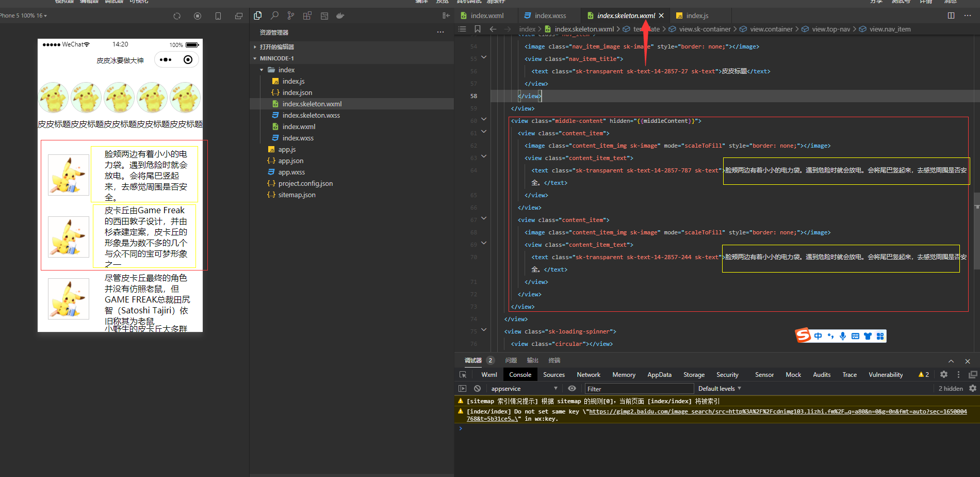Open the Sources debugger tab
980x477 pixels.
click(x=554, y=375)
